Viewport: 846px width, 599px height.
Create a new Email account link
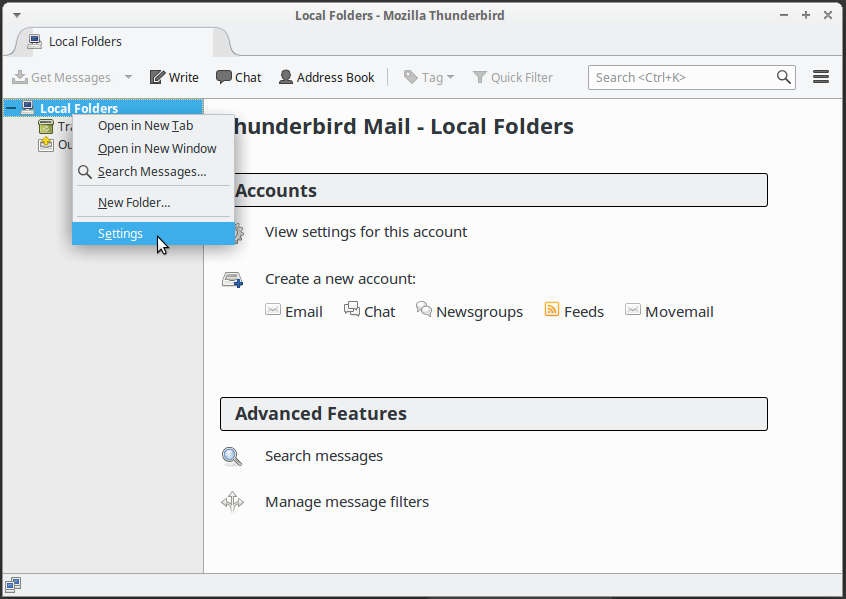pos(303,312)
